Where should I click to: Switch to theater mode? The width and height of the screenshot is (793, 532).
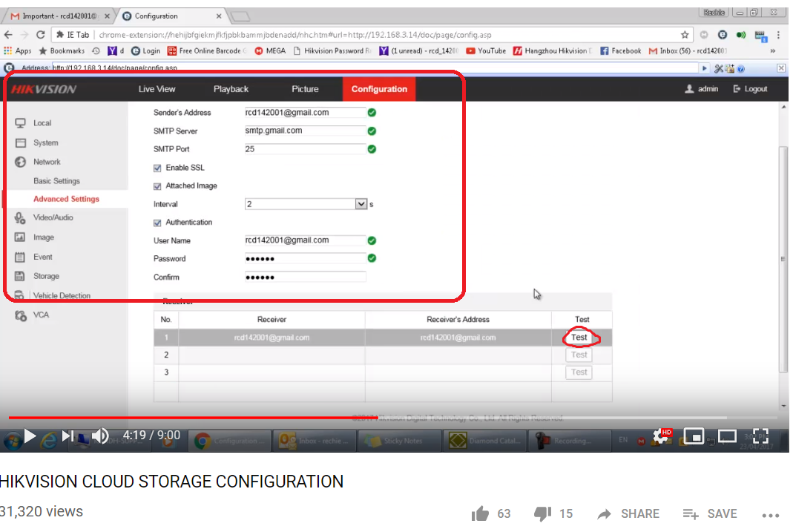click(727, 436)
